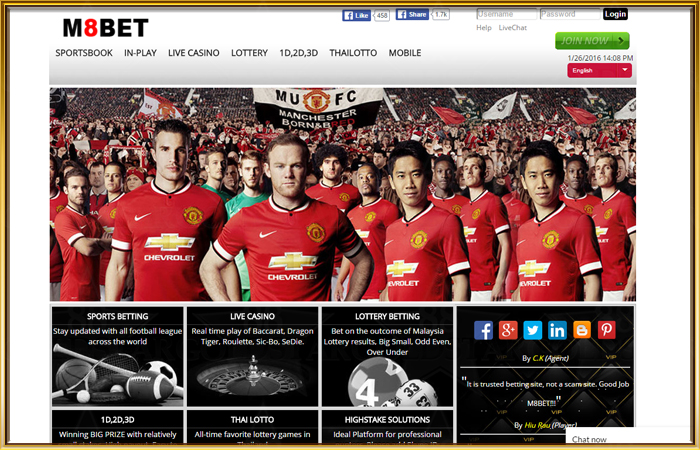Click the Facebook Like button

(356, 15)
